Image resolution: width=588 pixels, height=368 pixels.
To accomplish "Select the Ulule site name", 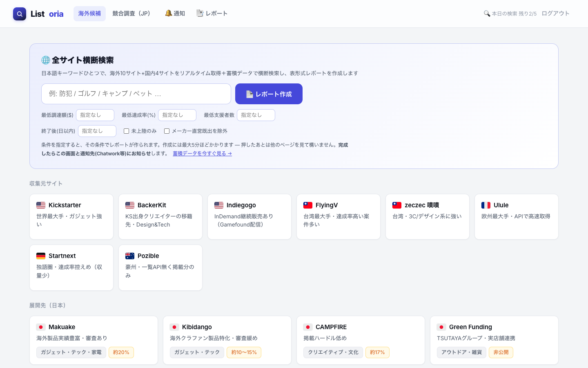I will (501, 205).
